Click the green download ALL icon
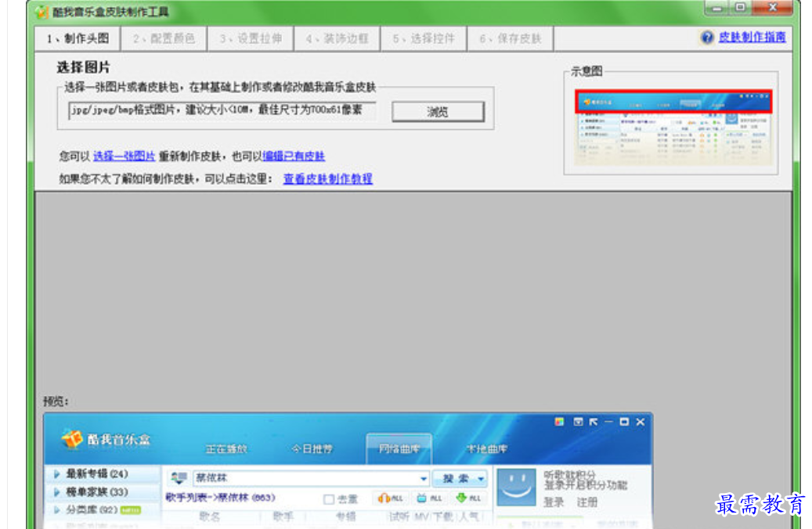Screen dimensions: 812x529 click(468, 498)
